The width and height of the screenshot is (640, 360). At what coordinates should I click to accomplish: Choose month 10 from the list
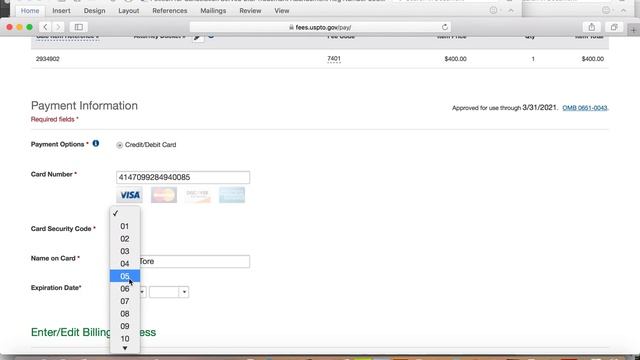[x=125, y=338]
